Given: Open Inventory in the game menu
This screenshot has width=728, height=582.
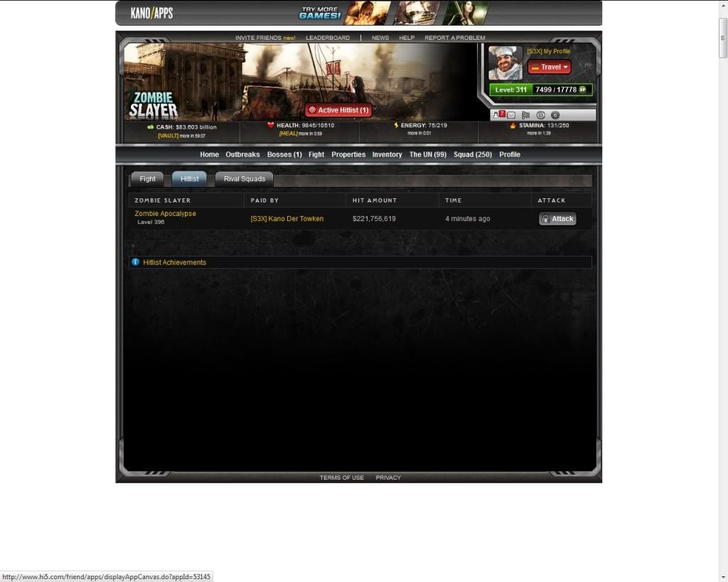Looking at the screenshot, I should pyautogui.click(x=387, y=154).
